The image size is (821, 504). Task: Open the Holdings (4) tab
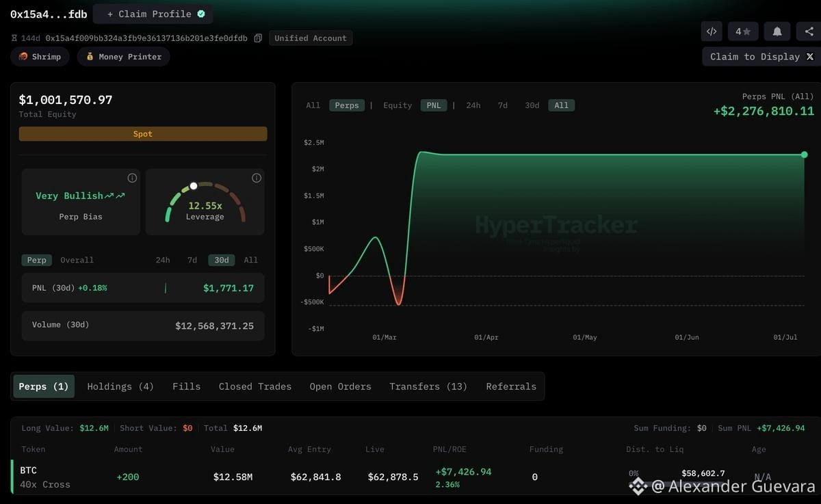(120, 386)
